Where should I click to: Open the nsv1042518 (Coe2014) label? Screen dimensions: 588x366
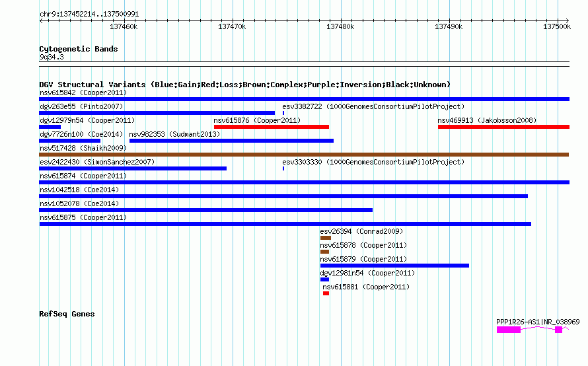click(x=79, y=190)
